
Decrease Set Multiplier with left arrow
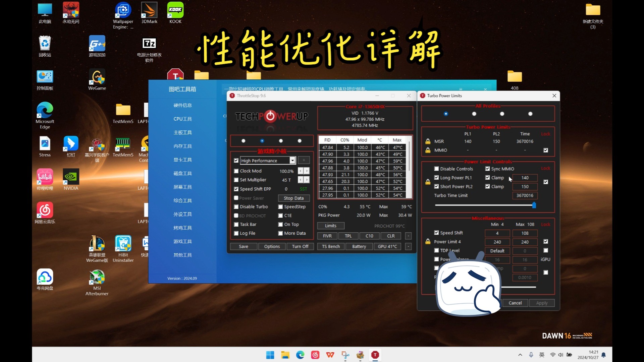coord(301,180)
